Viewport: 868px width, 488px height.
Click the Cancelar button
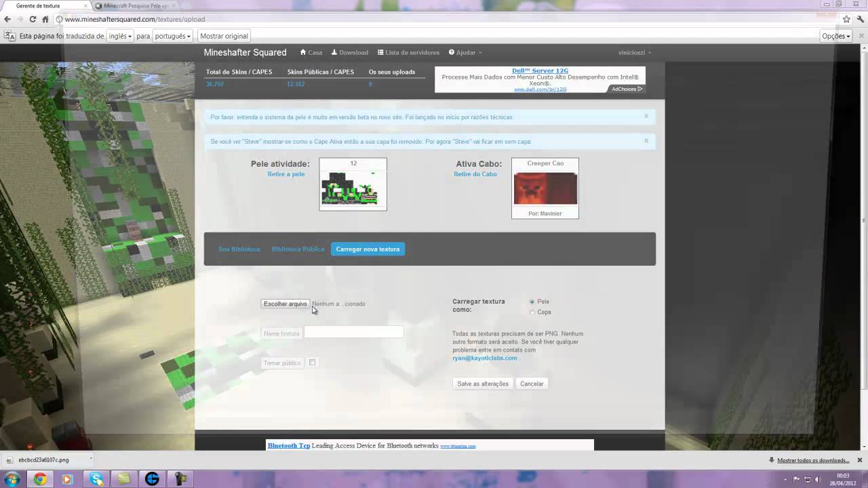[x=532, y=384]
